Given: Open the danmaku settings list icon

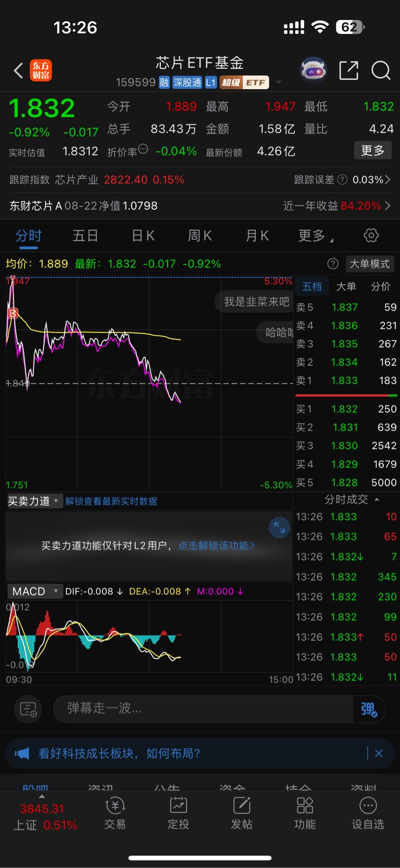Looking at the screenshot, I should 28,709.
